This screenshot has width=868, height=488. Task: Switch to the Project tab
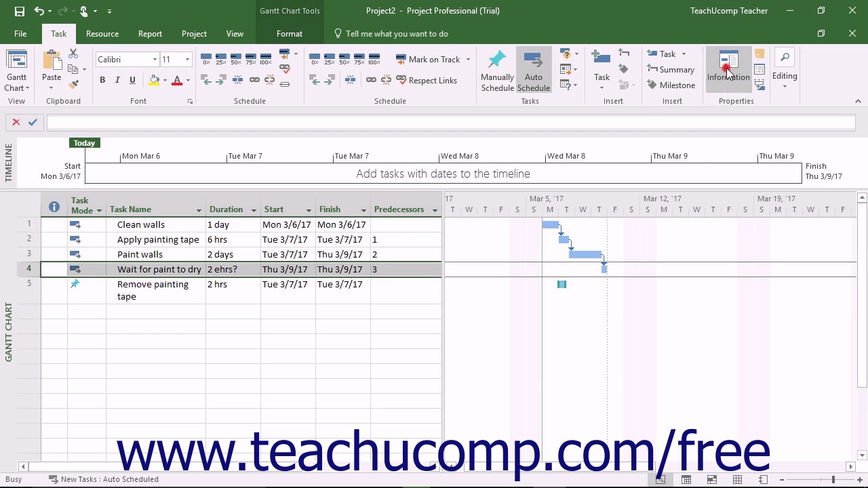[194, 34]
